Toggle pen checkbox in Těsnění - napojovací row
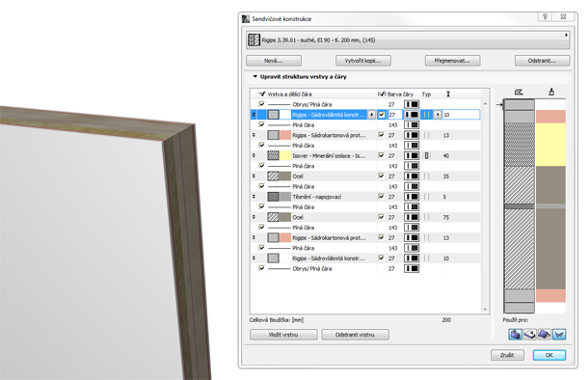 (x=382, y=197)
